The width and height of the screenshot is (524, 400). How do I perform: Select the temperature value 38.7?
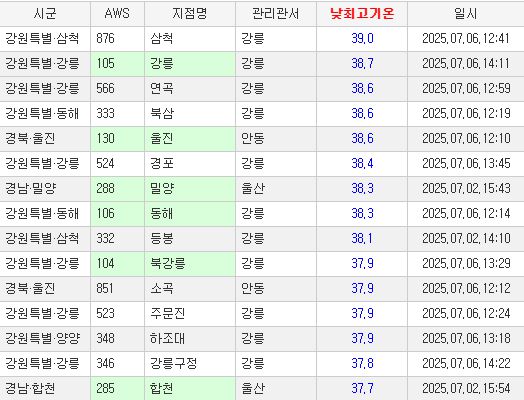[x=362, y=63]
